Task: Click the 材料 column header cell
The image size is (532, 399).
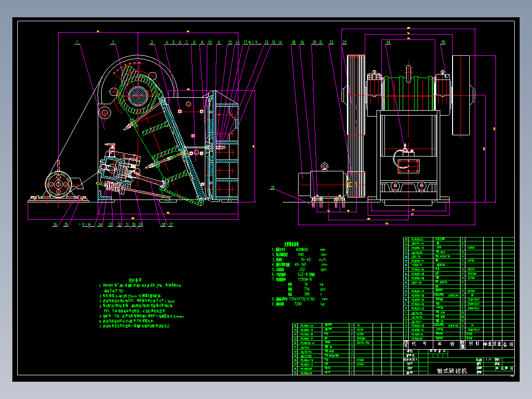Action: click(x=474, y=344)
